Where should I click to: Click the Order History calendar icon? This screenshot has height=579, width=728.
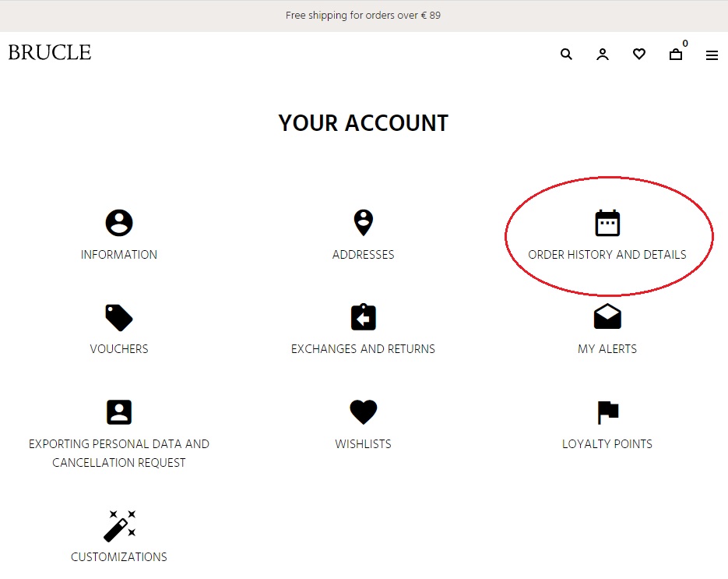[x=607, y=223]
